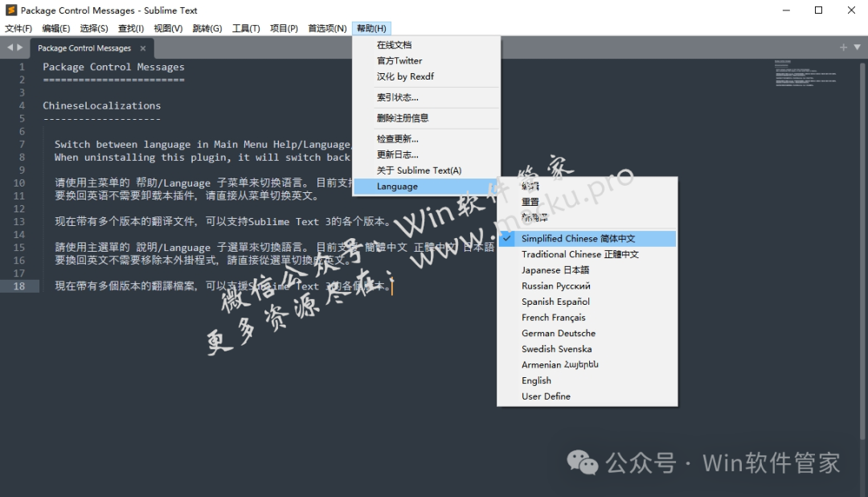Image resolution: width=868 pixels, height=497 pixels.
Task: Minimize the Sublime Text window
Action: pyautogui.click(x=786, y=10)
